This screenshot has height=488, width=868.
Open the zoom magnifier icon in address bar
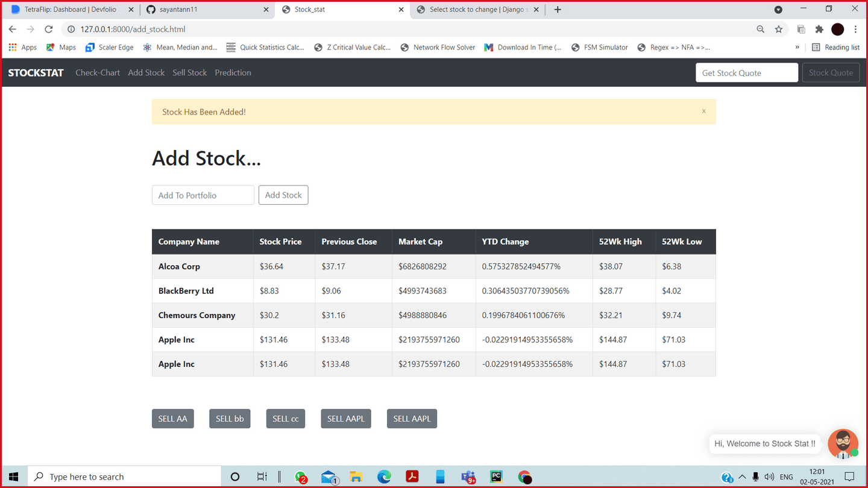[x=761, y=29]
